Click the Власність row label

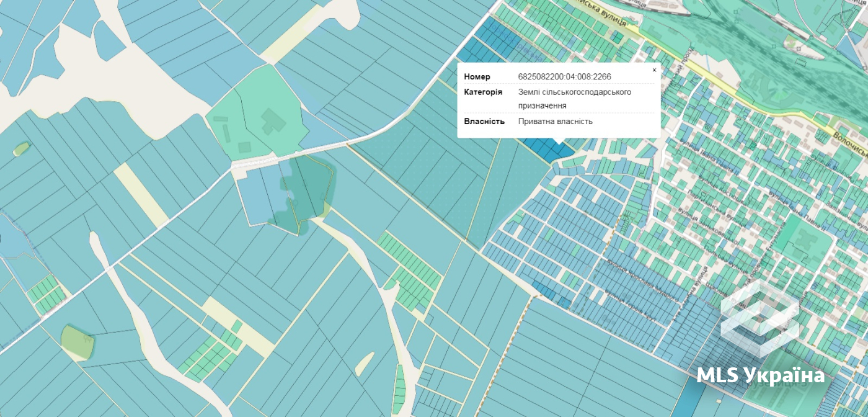(484, 122)
